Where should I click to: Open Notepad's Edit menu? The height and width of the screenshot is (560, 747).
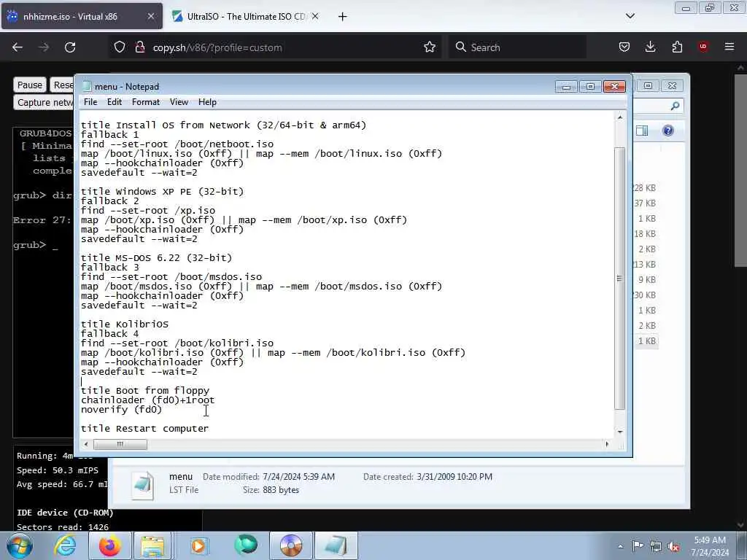115,102
